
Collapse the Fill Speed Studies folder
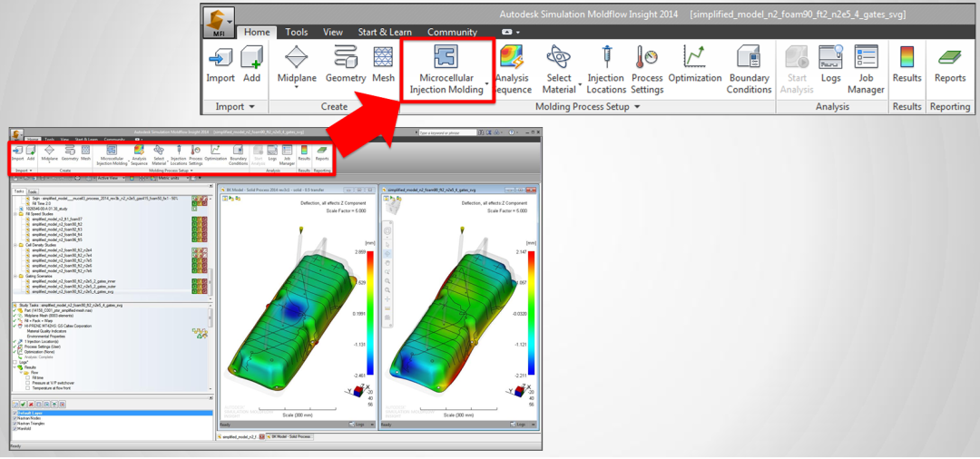pyautogui.click(x=15, y=213)
